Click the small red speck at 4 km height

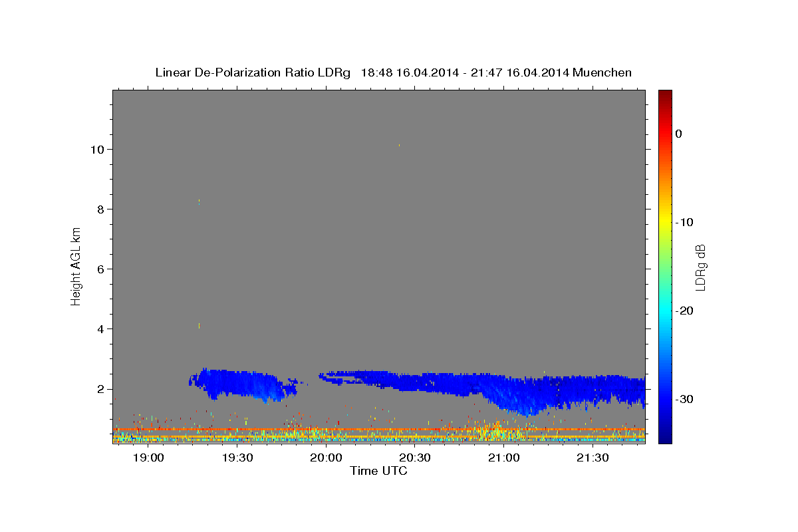[x=199, y=325]
